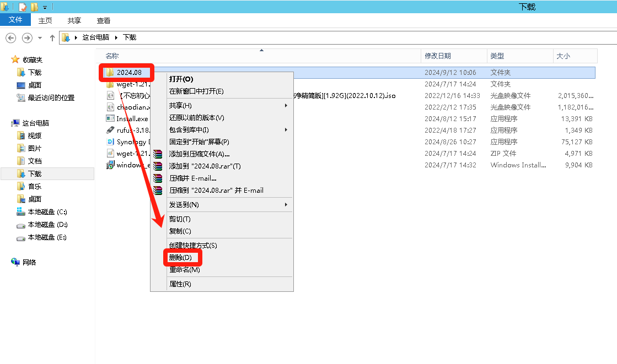Select 重命名(M) in the context menu

[184, 270]
